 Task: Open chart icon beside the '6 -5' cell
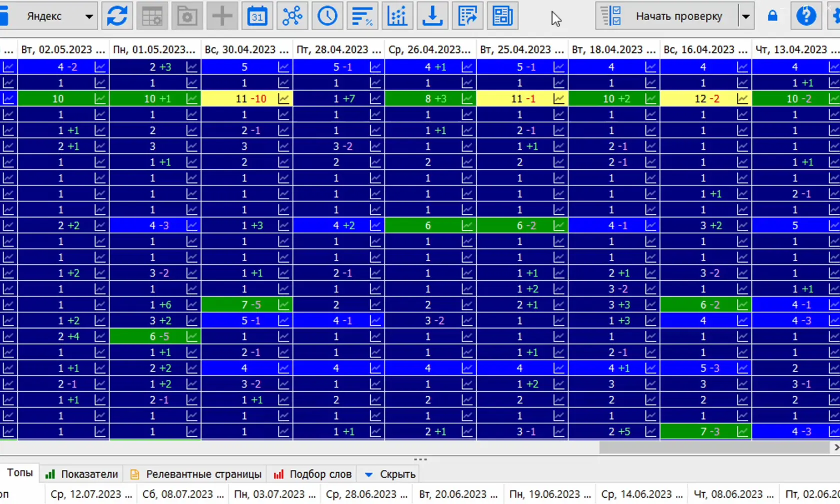tap(192, 336)
